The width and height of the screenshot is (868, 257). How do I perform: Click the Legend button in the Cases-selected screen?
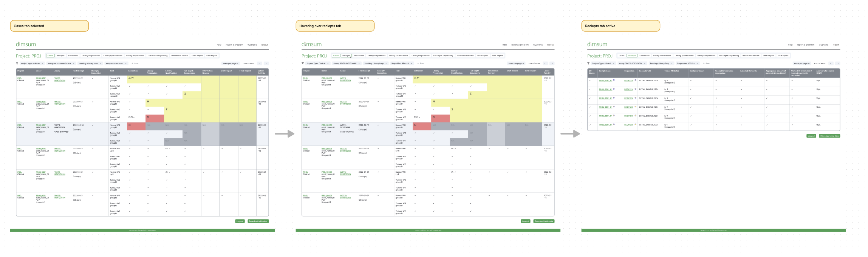point(240,221)
